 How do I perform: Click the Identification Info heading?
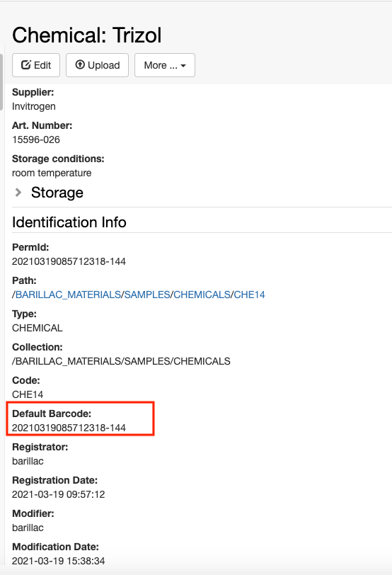coord(69,222)
